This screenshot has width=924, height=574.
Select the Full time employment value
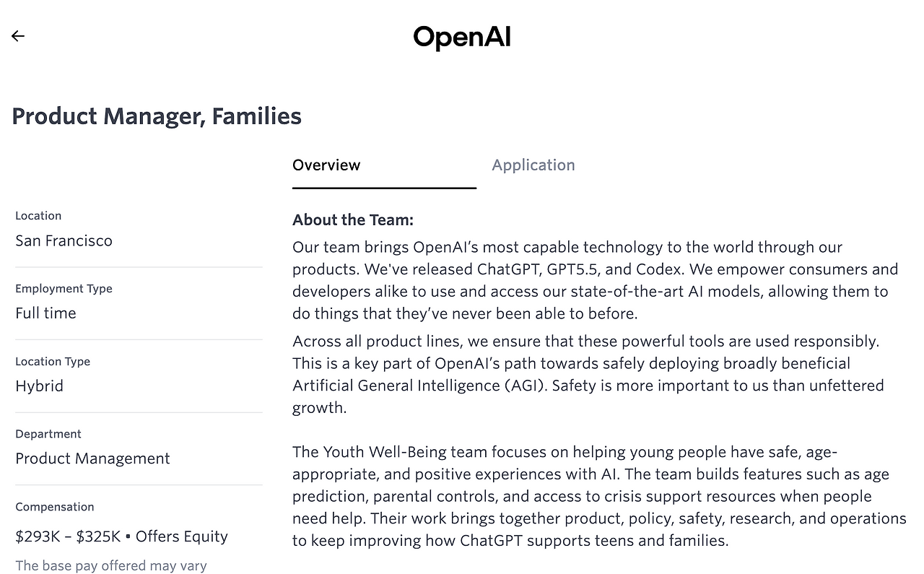tap(45, 313)
